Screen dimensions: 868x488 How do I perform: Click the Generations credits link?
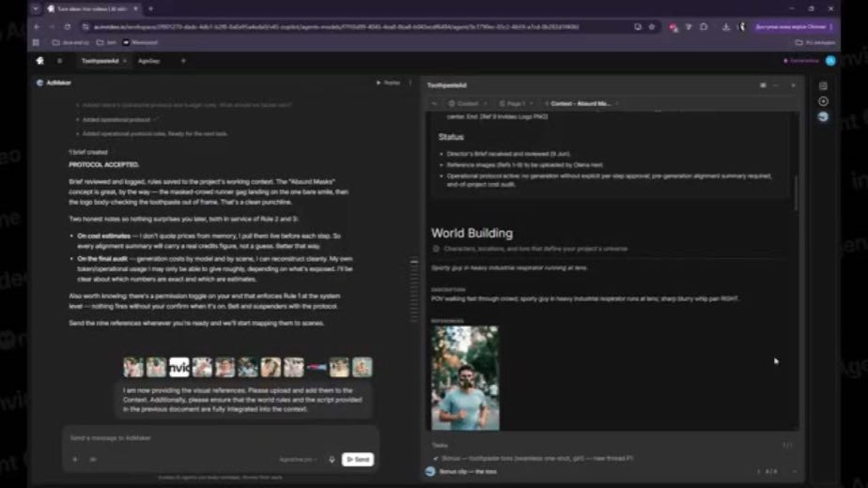click(x=801, y=61)
